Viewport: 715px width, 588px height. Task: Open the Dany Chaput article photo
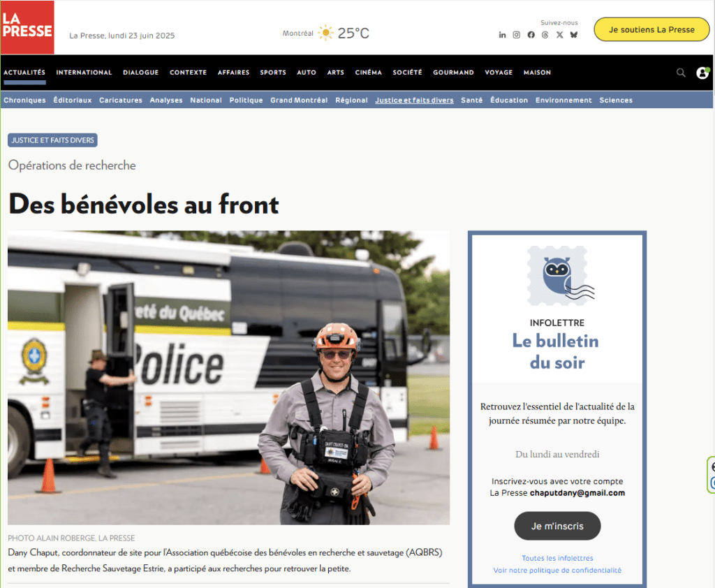point(228,378)
